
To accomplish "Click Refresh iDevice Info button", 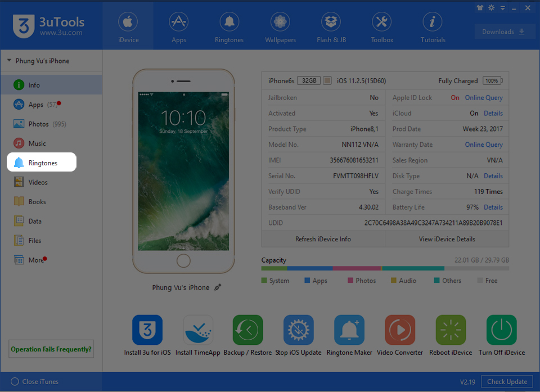I will pyautogui.click(x=323, y=239).
